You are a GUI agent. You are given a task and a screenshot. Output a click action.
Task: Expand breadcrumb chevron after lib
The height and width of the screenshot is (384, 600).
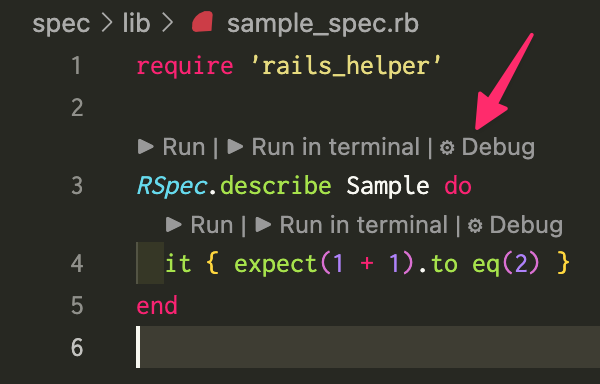168,24
